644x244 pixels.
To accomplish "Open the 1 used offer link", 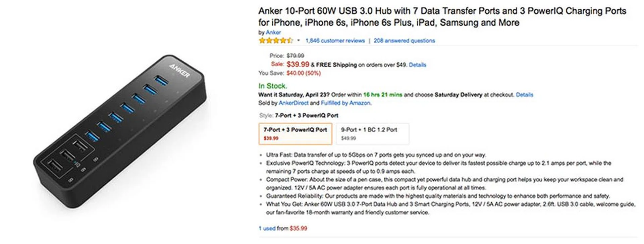I will tap(267, 228).
